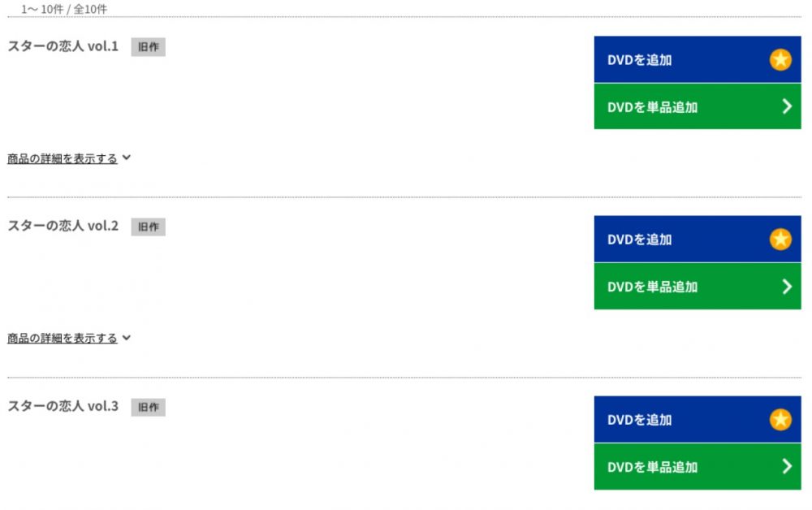Image resolution: width=812 pixels, height=510 pixels.
Task: Click 旧作 badge next to vol.1
Action: pos(148,47)
